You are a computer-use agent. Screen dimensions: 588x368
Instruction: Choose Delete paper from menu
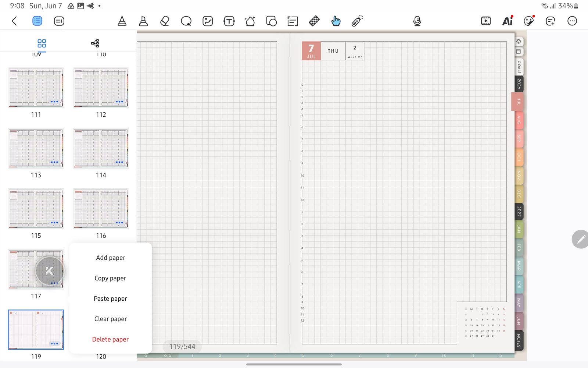tap(111, 339)
